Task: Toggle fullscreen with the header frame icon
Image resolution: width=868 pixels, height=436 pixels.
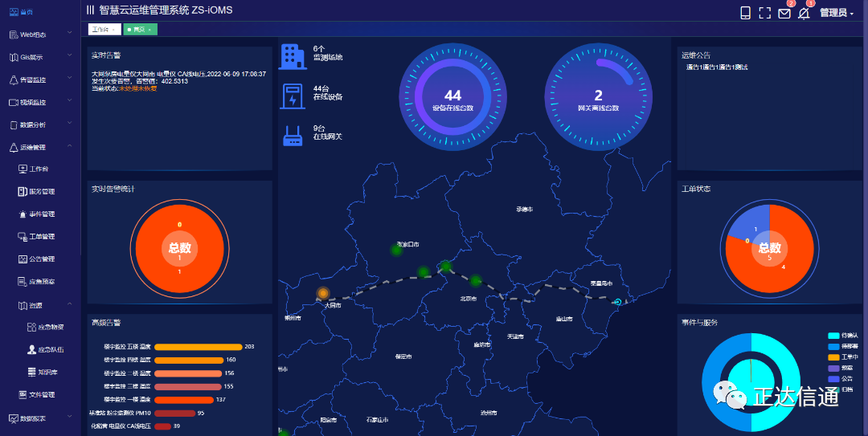Action: [764, 13]
